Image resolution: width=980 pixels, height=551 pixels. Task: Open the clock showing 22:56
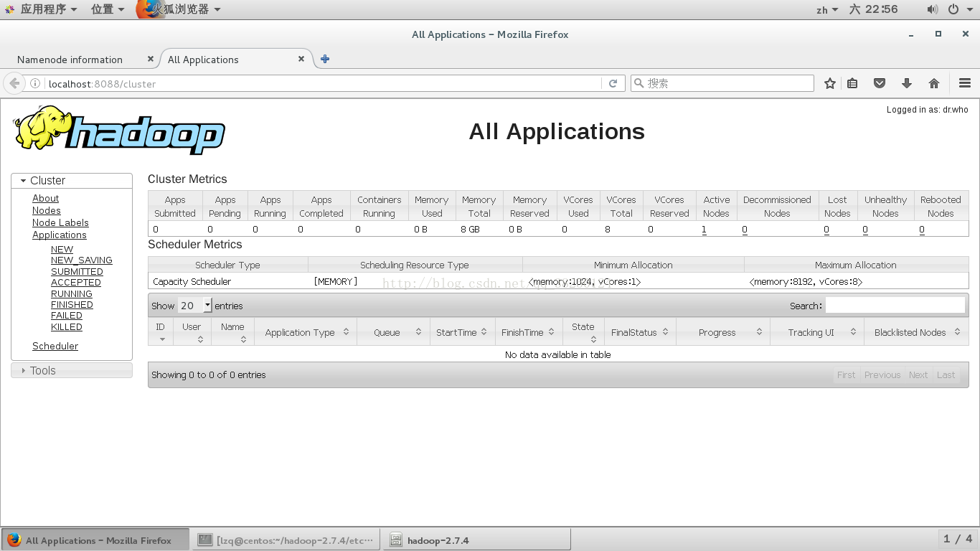[873, 9]
